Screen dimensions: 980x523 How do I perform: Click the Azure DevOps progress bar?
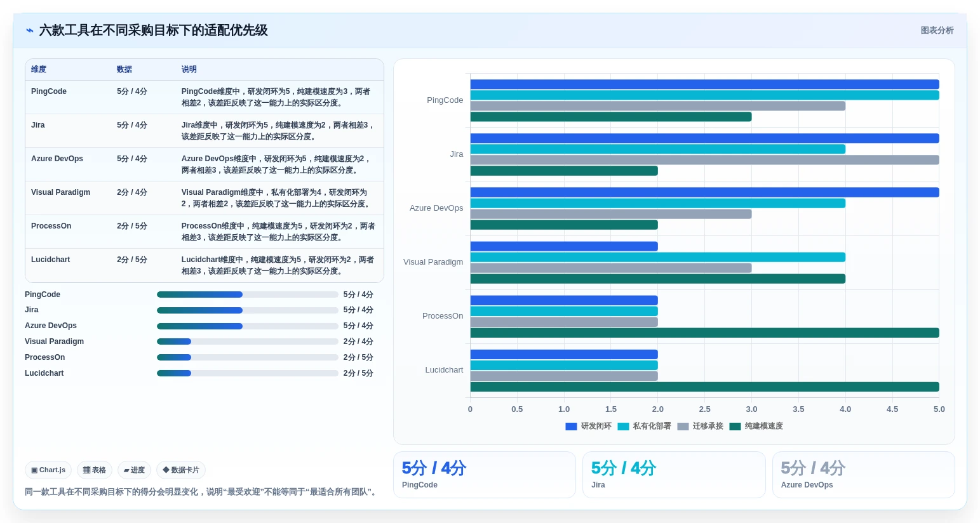click(x=247, y=326)
